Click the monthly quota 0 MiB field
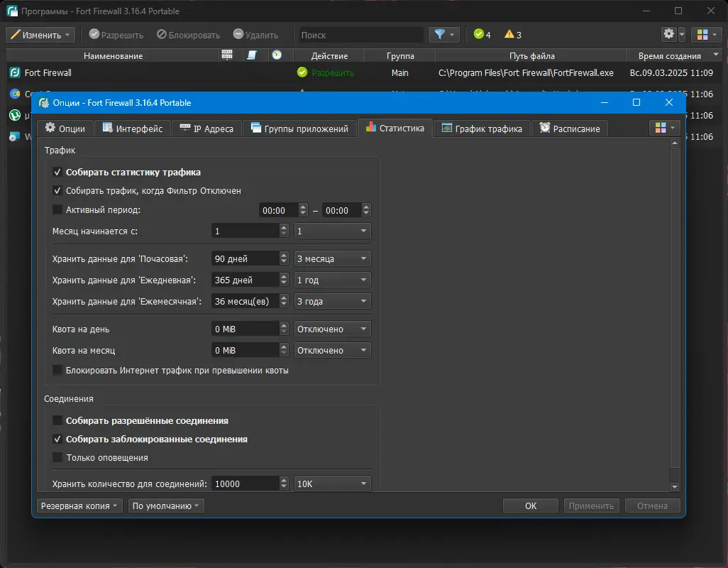Screen dimensions: 728x568 point(246,350)
